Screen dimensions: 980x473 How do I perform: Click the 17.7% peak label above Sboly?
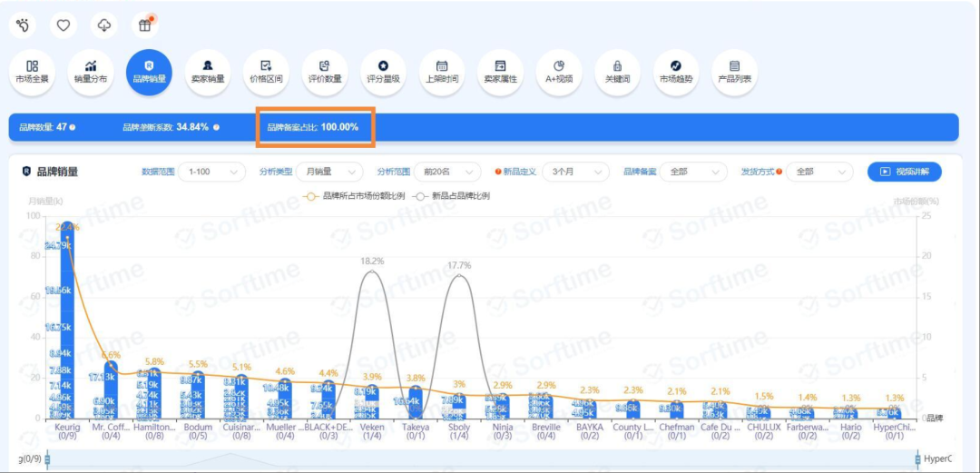pos(459,265)
